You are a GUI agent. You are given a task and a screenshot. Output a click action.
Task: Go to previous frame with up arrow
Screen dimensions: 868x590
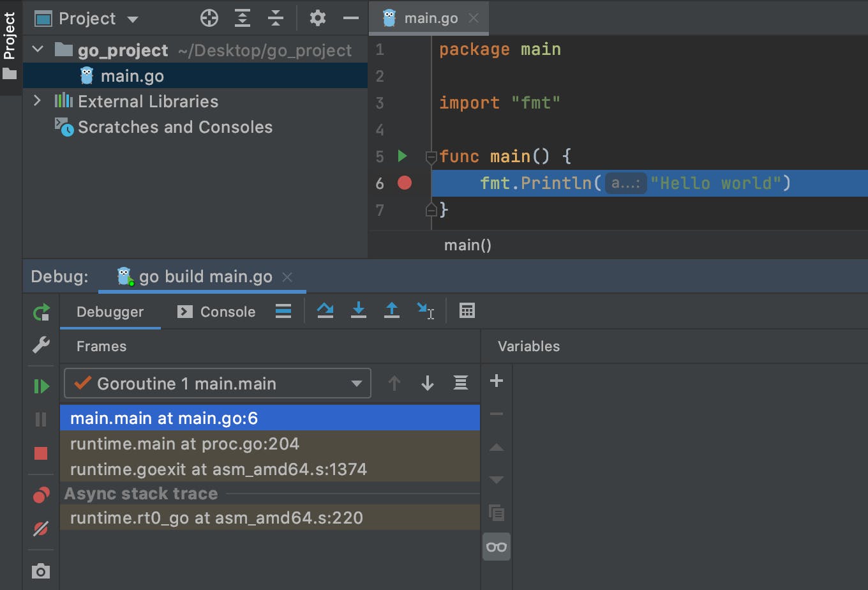(394, 383)
